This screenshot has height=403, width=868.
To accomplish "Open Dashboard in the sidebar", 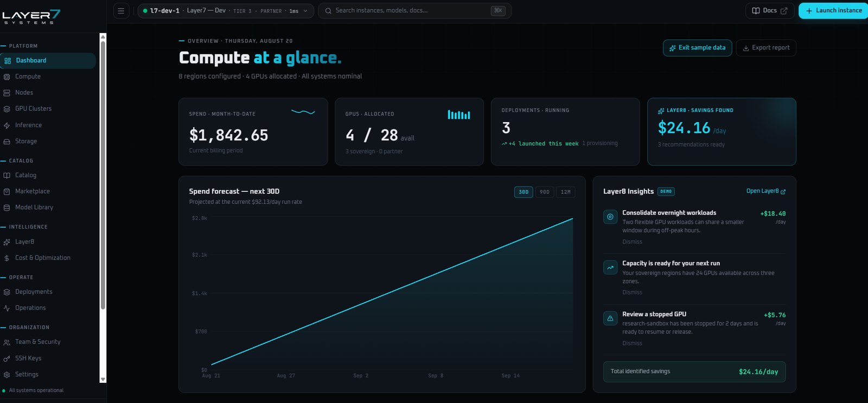I will click(x=48, y=61).
